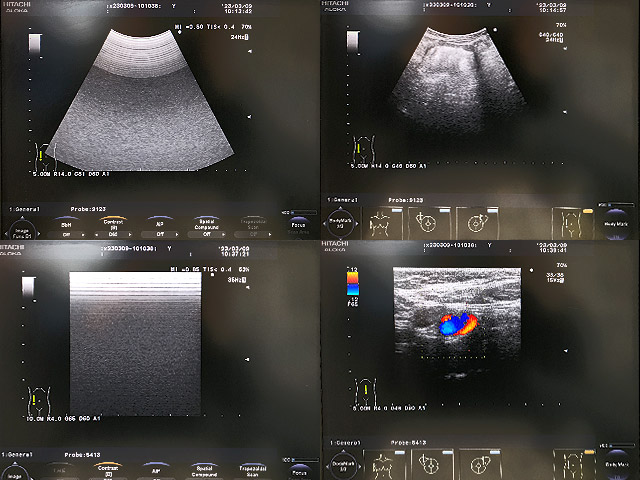The image size is (640, 480).
Task: Click Probe:5413 label on 10:37:21 screen
Action: click(x=82, y=455)
